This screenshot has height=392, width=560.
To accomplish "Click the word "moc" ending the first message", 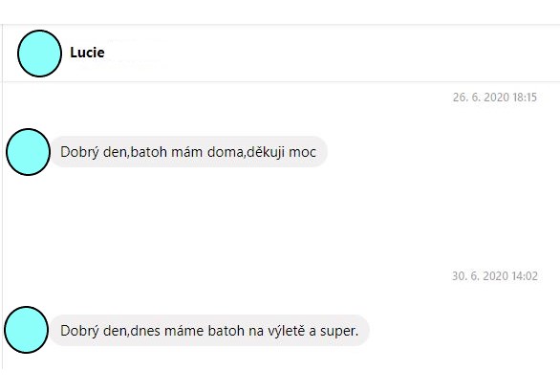I will (303, 153).
